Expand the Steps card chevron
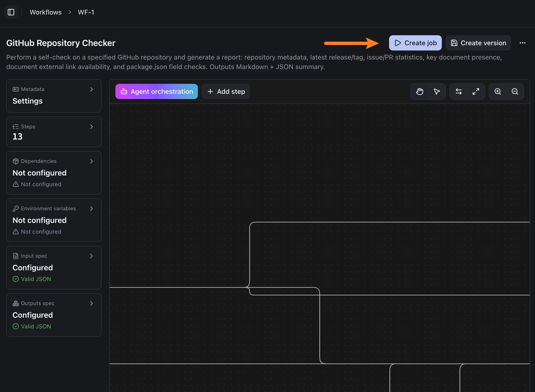535x392 pixels. click(x=91, y=127)
